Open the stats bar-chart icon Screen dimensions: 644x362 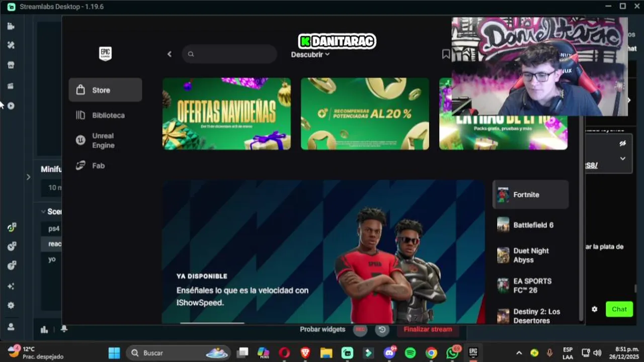point(44,329)
